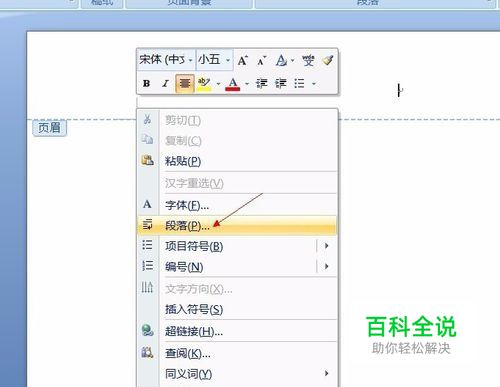Click the decrease indent icon
This screenshot has width=500, height=387.
(x=262, y=83)
